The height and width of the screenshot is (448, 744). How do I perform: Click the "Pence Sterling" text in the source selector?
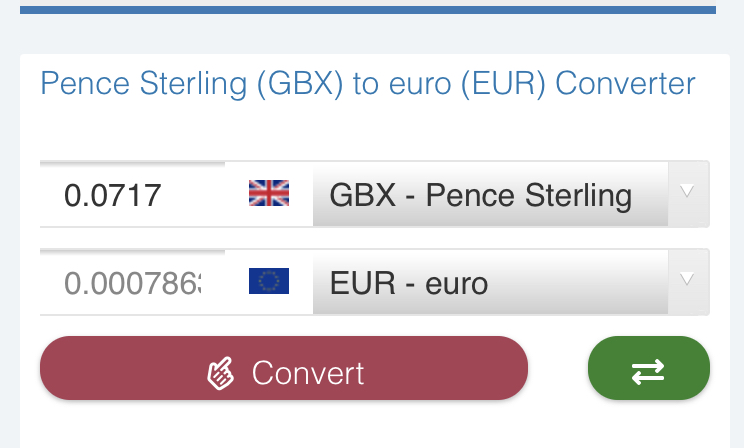click(x=529, y=194)
